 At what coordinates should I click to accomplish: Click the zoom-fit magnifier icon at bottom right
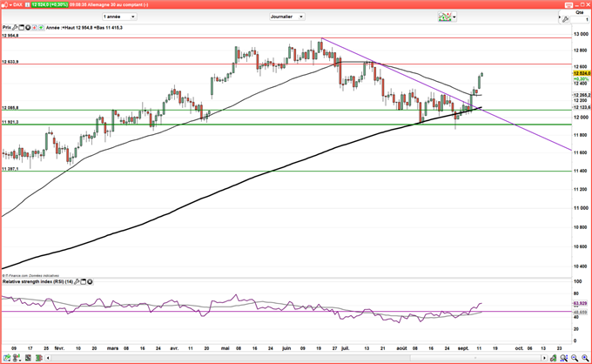(x=563, y=358)
